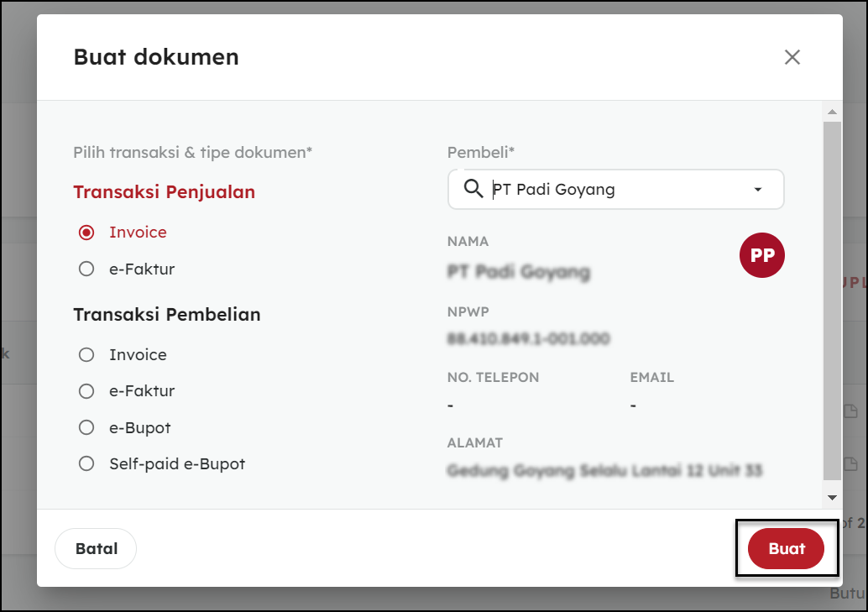Click the magnifier icon in Pembeli field
This screenshot has height=612, width=868.
coord(473,189)
